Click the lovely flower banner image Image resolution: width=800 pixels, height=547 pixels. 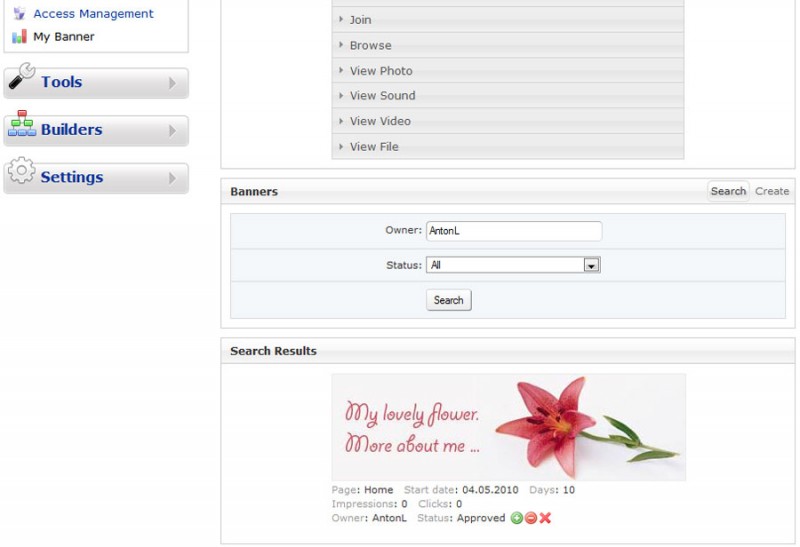coord(509,427)
